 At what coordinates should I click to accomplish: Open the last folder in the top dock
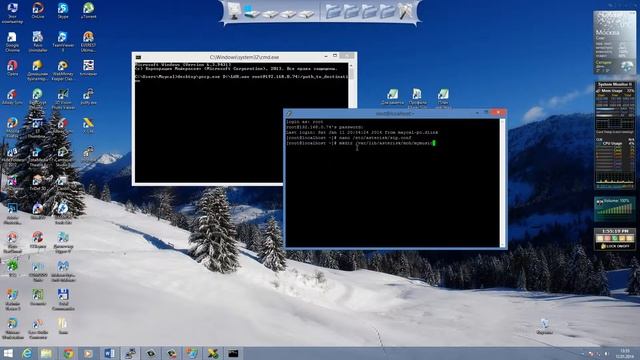[387, 11]
